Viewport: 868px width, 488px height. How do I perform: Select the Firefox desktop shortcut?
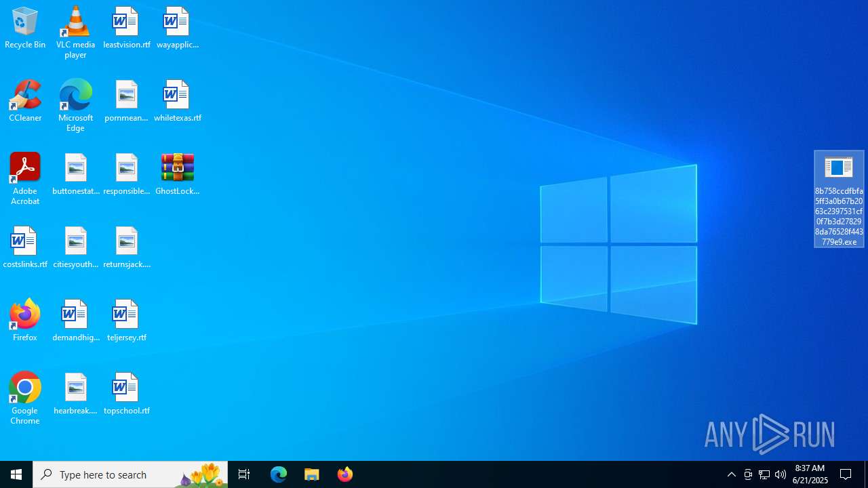point(25,321)
